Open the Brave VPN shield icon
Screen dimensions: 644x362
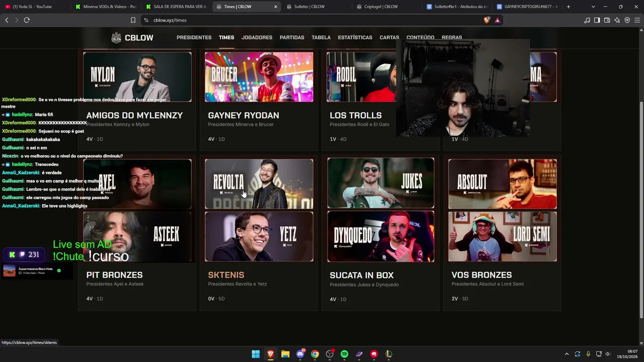pos(627,20)
